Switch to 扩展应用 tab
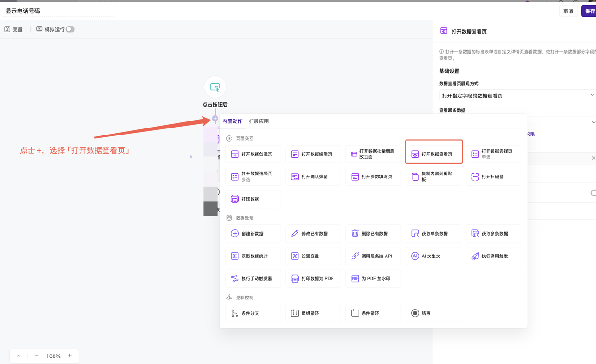The width and height of the screenshot is (596, 364). pyautogui.click(x=258, y=121)
